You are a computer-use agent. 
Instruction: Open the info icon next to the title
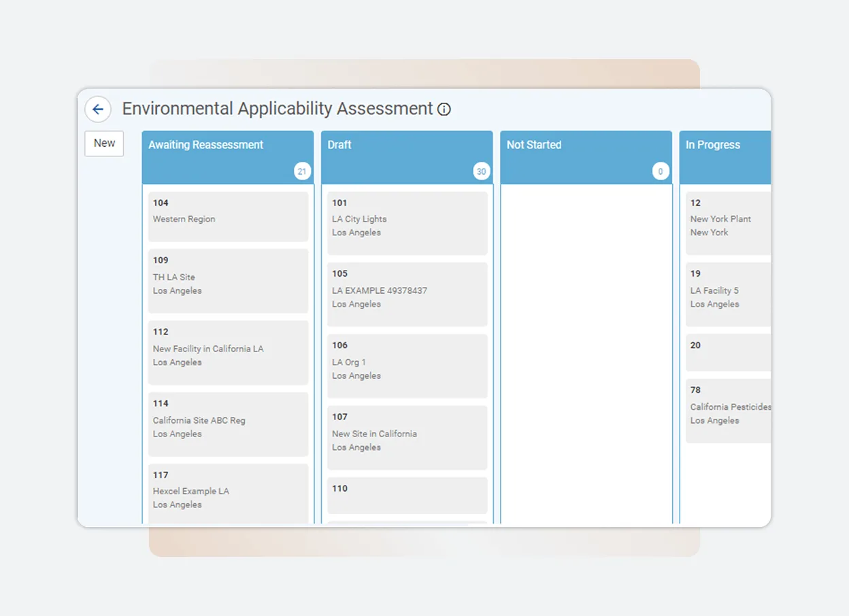pyautogui.click(x=444, y=109)
